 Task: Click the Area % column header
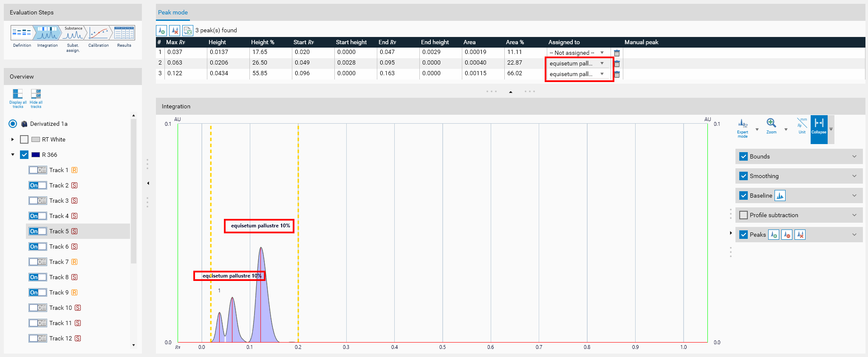click(515, 42)
